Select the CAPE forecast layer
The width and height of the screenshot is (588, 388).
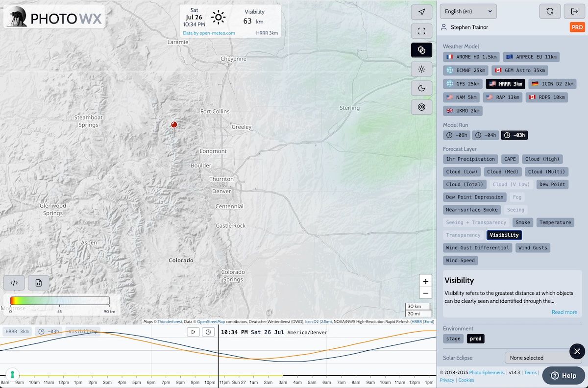click(510, 159)
